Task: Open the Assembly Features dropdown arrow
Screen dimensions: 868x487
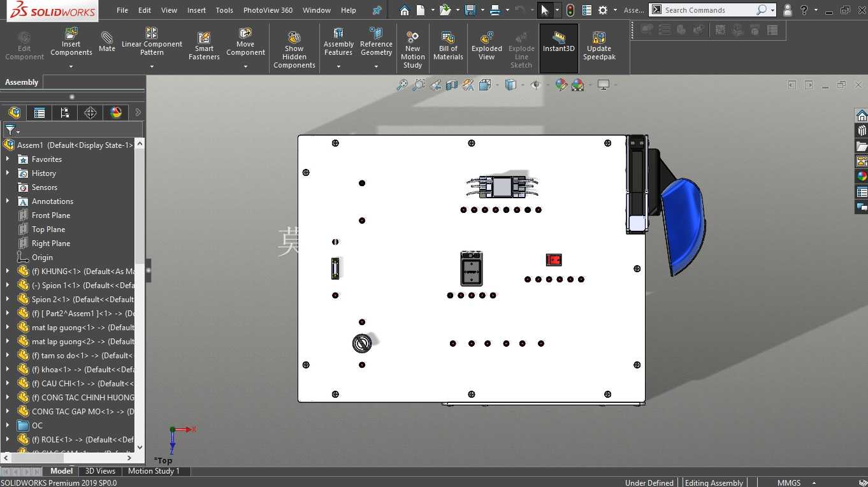Action: [338, 66]
